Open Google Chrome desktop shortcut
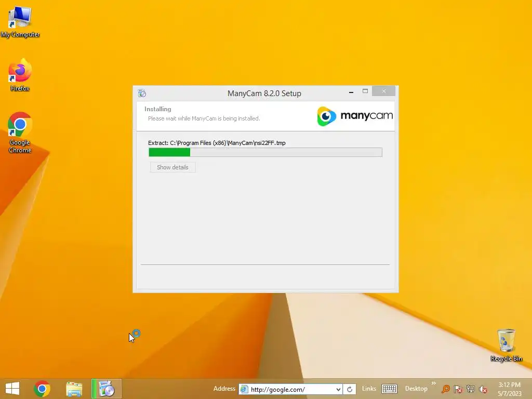The width and height of the screenshot is (532, 399). (20, 132)
